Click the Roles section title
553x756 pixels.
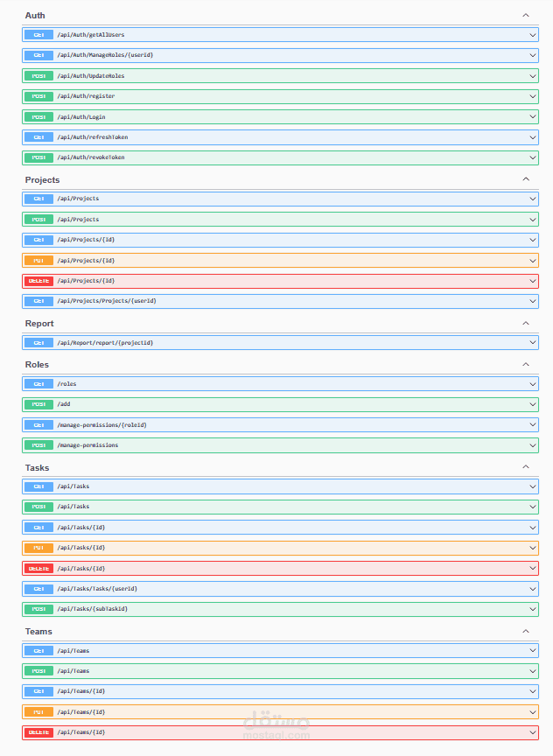click(x=37, y=365)
